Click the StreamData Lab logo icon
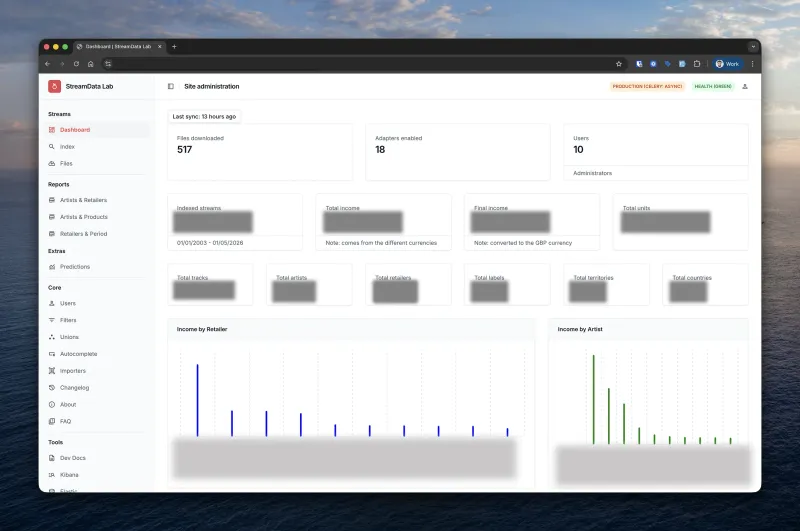 (54, 86)
